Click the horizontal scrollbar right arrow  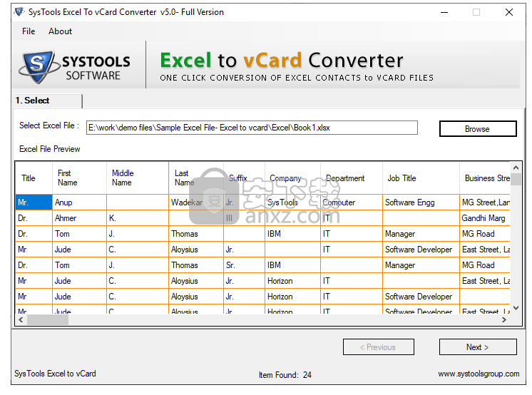point(504,319)
